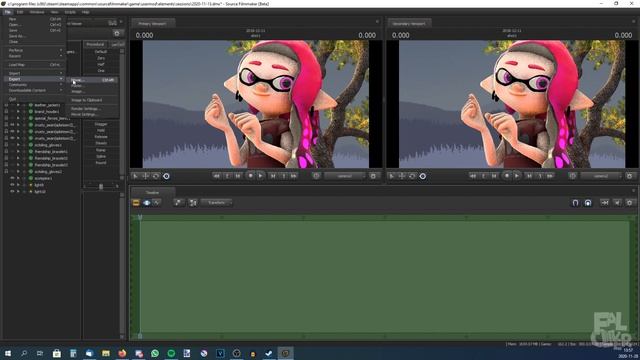The height and width of the screenshot is (360, 640).
Task: Click the circle manipulator tool in Secondary Viewport
Action: [423, 176]
